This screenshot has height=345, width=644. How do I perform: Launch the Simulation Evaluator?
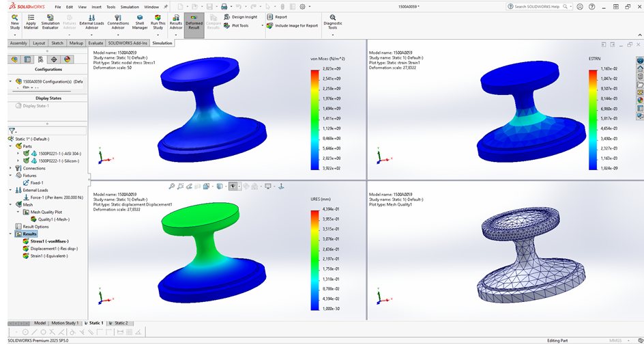[50, 22]
